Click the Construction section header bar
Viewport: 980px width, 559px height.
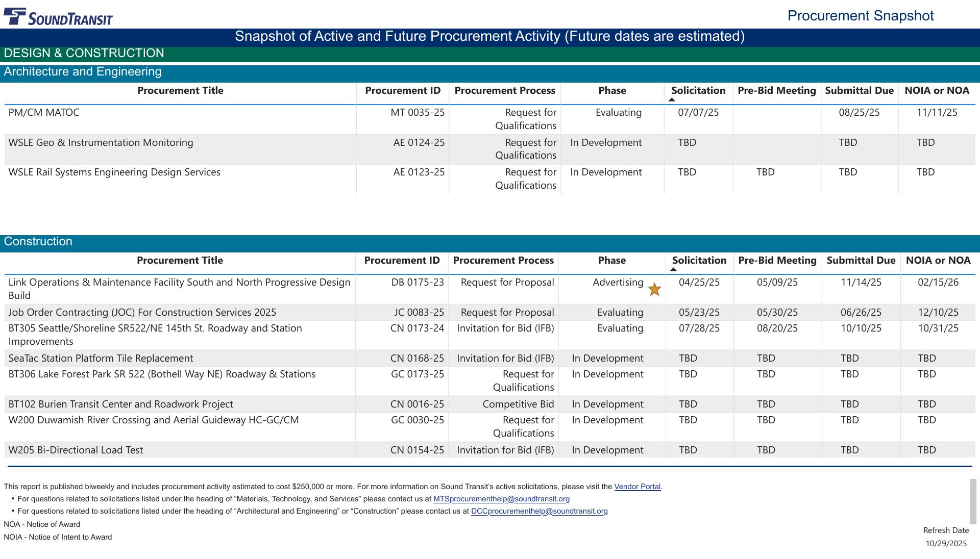coord(38,242)
